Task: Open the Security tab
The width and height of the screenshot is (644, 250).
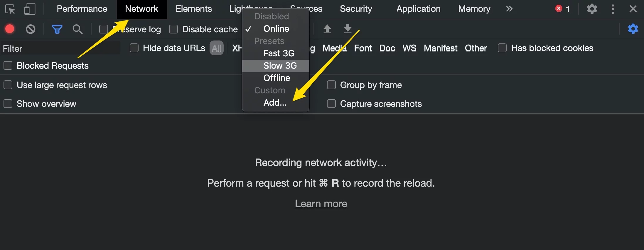Action: click(x=356, y=9)
